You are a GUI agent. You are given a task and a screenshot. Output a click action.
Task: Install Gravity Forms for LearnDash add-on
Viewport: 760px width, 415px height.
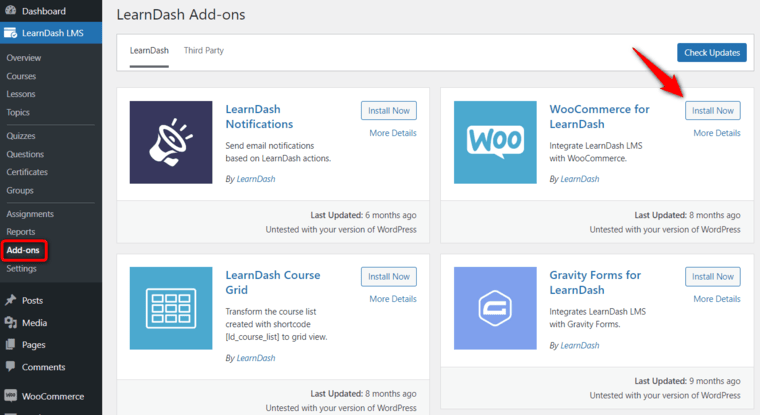click(713, 276)
